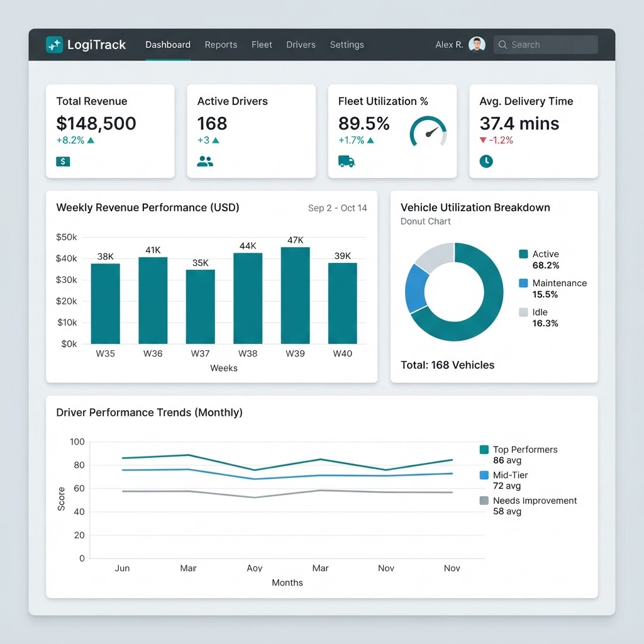Open the Dashboard tab
Image resolution: width=644 pixels, height=644 pixels.
[x=167, y=45]
